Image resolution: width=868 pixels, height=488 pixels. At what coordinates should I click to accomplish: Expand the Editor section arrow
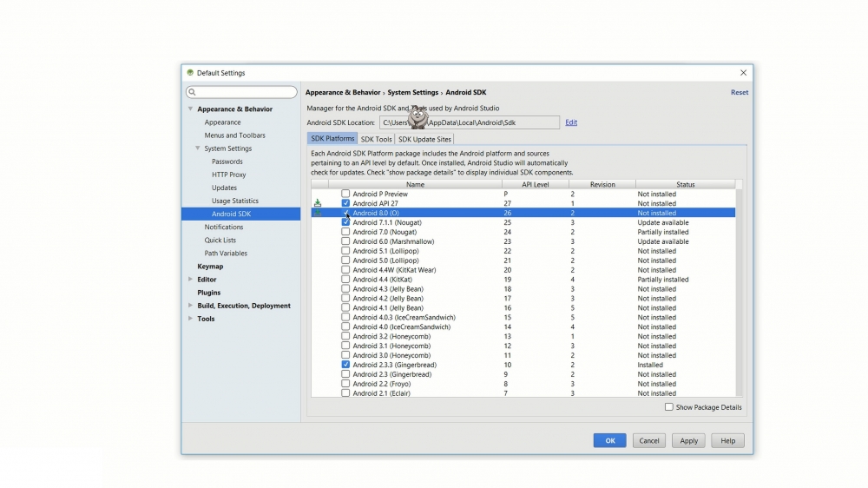click(190, 280)
